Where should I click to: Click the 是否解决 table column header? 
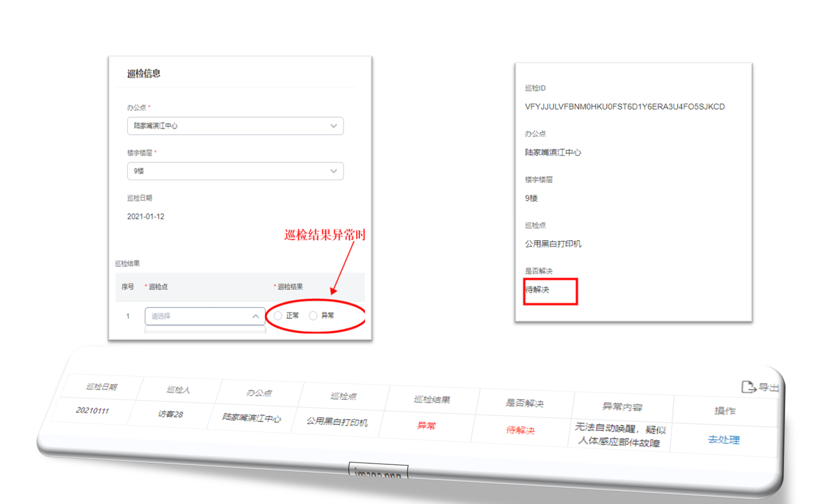point(525,403)
